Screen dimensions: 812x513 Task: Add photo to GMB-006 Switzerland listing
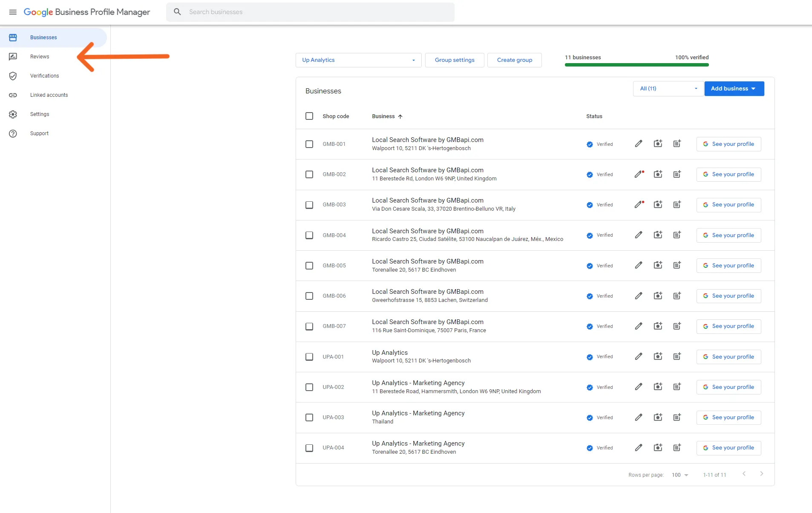pyautogui.click(x=658, y=296)
